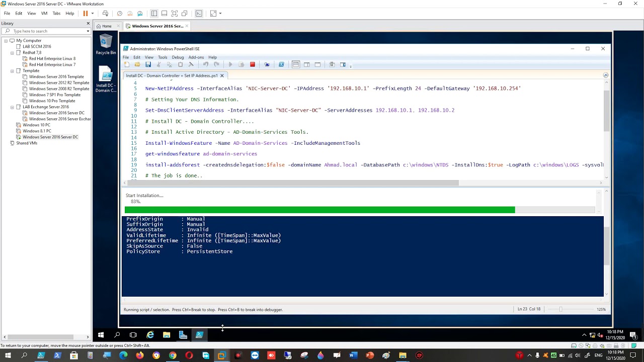The height and width of the screenshot is (362, 644).
Task: Open the VMware Tabs menu
Action: (x=56, y=14)
